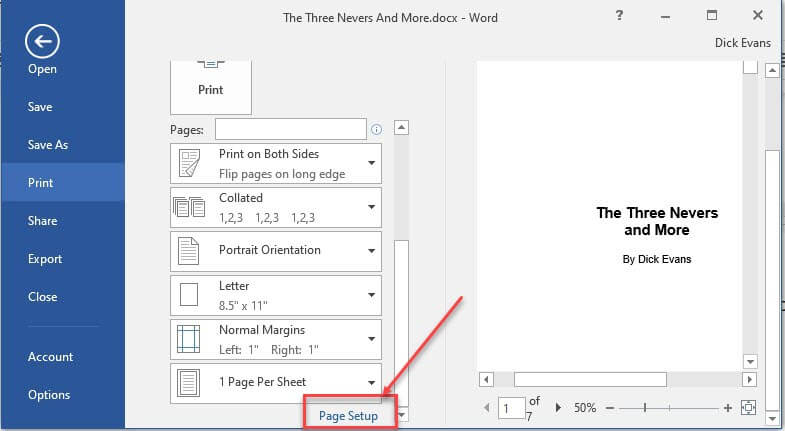This screenshot has width=785, height=431.
Task: Go to next preview page arrow
Action: [558, 407]
